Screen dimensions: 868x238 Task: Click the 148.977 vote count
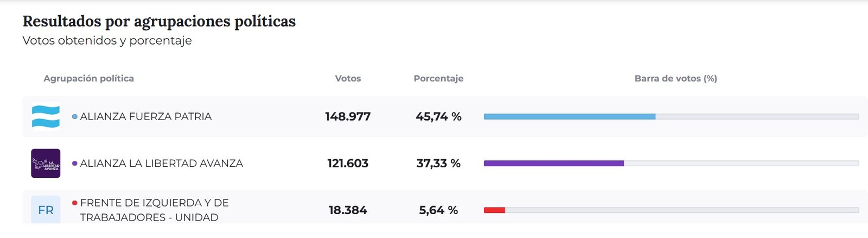[348, 116]
